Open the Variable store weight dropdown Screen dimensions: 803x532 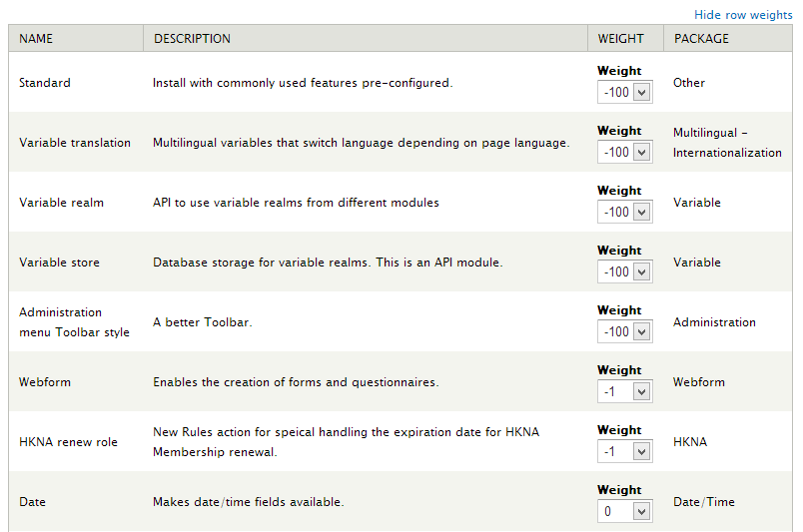coord(624,271)
